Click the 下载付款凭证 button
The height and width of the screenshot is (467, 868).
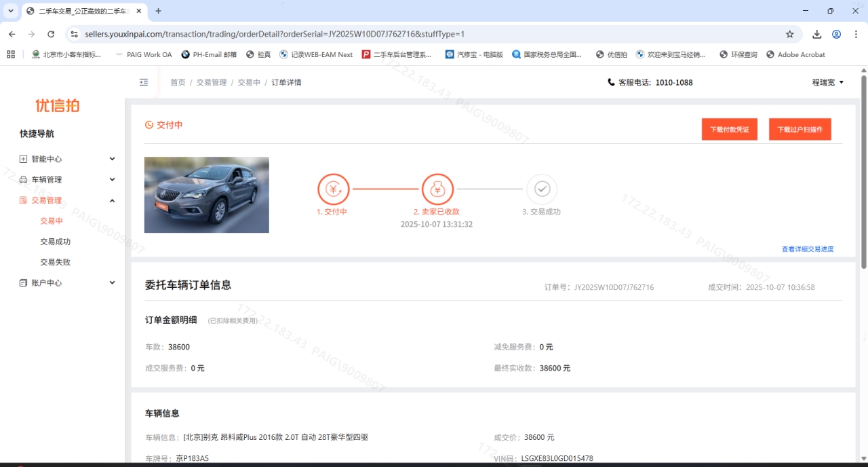tap(729, 129)
